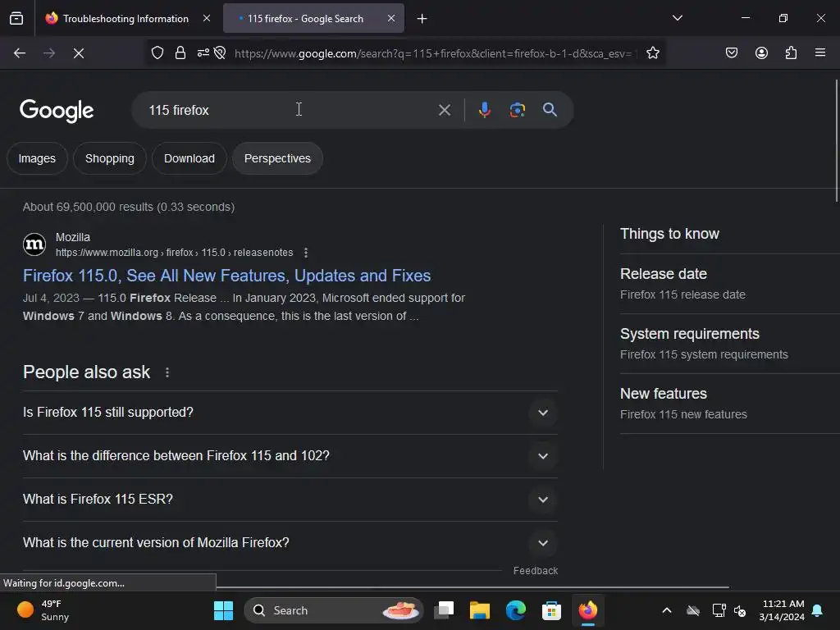Open the options for the Mozilla result
The image size is (840, 630).
(306, 253)
